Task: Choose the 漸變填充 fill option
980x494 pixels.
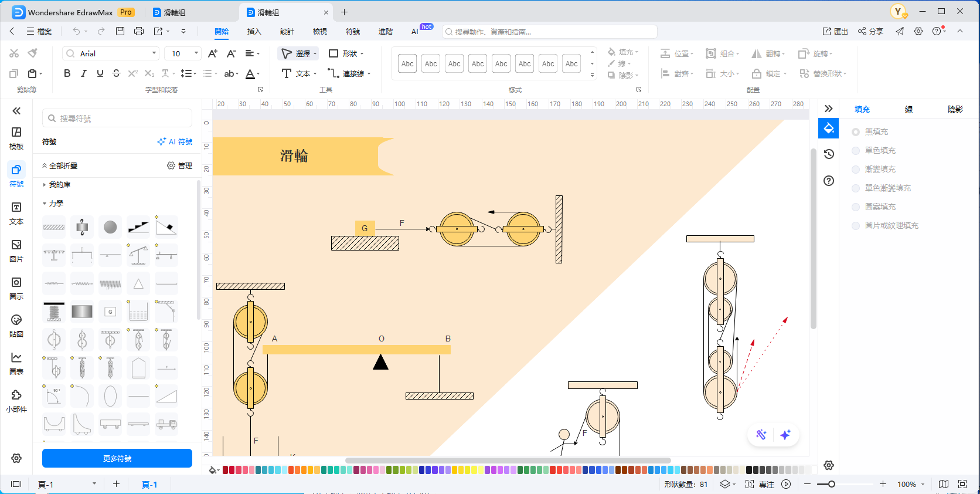Action: pos(856,170)
